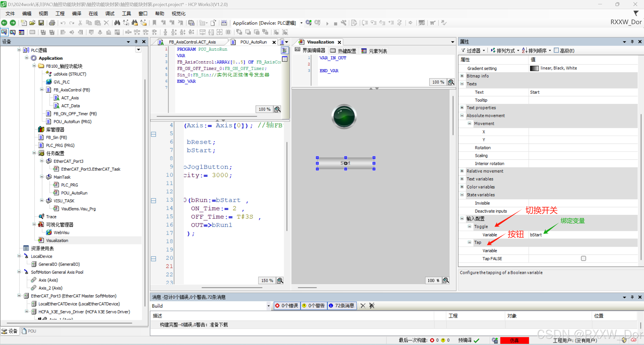The width and height of the screenshot is (644, 345).
Task: Click the green navigate back arrow
Action: [4, 23]
